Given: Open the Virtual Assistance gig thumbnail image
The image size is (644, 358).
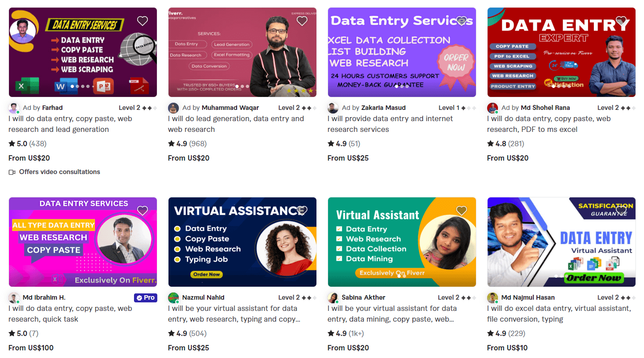Looking at the screenshot, I should coord(242,242).
